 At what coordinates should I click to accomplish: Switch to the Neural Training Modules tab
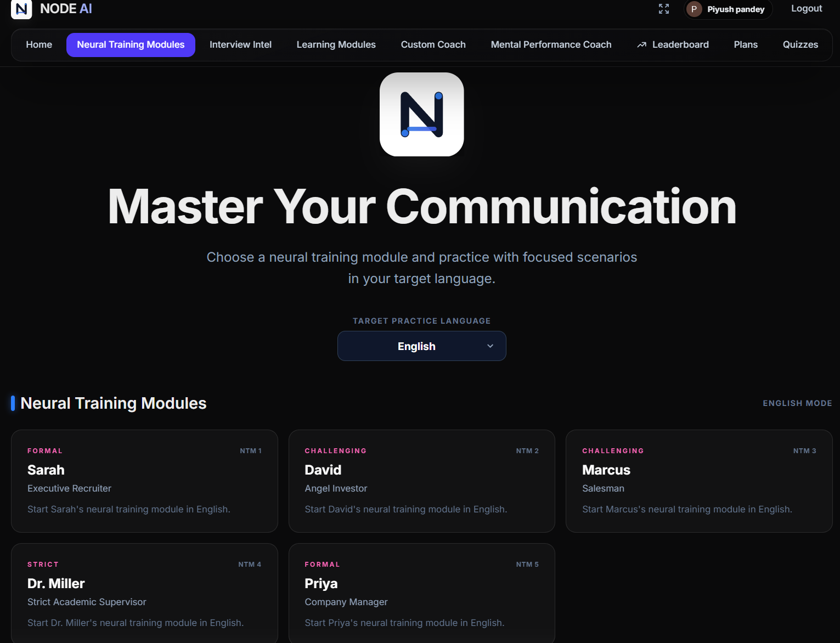click(x=131, y=44)
